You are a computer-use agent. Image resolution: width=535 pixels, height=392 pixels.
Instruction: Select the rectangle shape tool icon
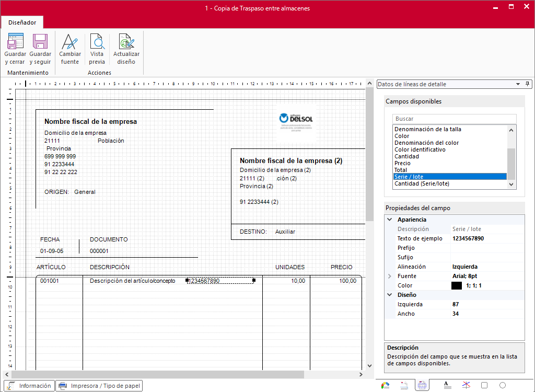point(484,385)
